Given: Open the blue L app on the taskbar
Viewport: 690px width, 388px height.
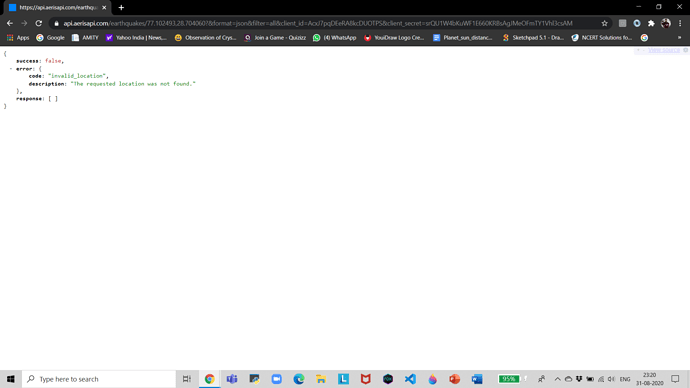Looking at the screenshot, I should point(343,379).
